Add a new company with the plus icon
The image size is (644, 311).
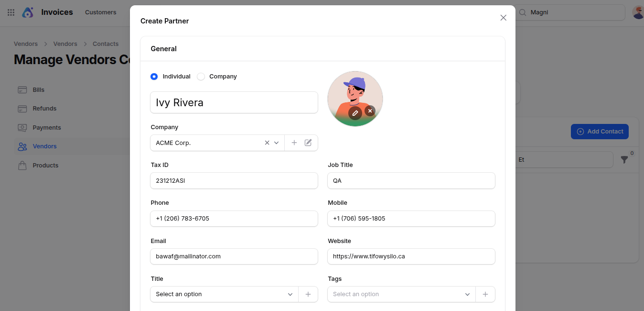pyautogui.click(x=294, y=142)
